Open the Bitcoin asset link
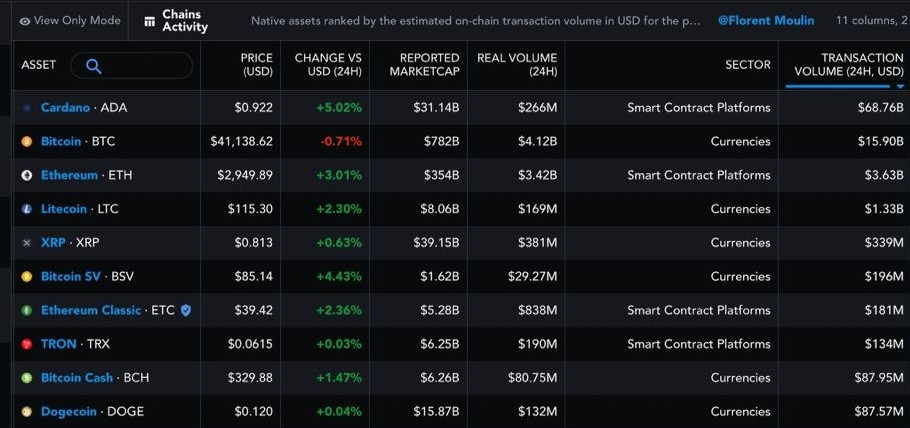The width and height of the screenshot is (910, 428). point(61,142)
